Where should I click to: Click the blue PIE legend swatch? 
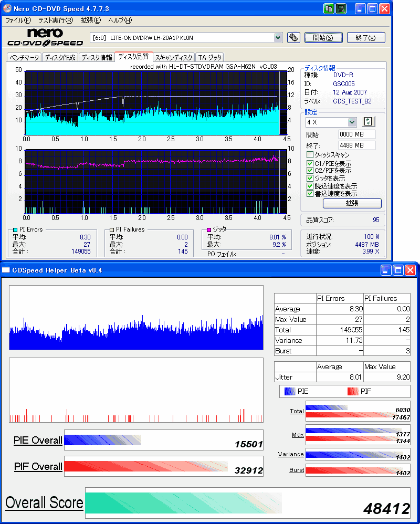tap(290, 391)
